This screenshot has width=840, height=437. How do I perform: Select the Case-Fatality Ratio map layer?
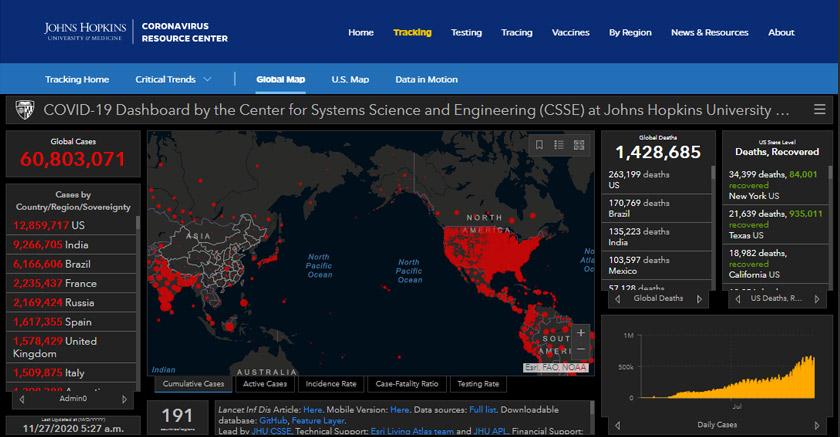coord(407,384)
